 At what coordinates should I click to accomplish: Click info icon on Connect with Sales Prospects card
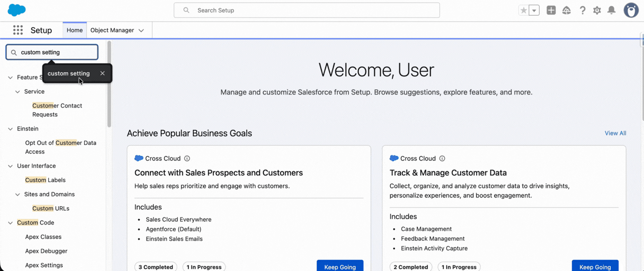[x=187, y=158]
